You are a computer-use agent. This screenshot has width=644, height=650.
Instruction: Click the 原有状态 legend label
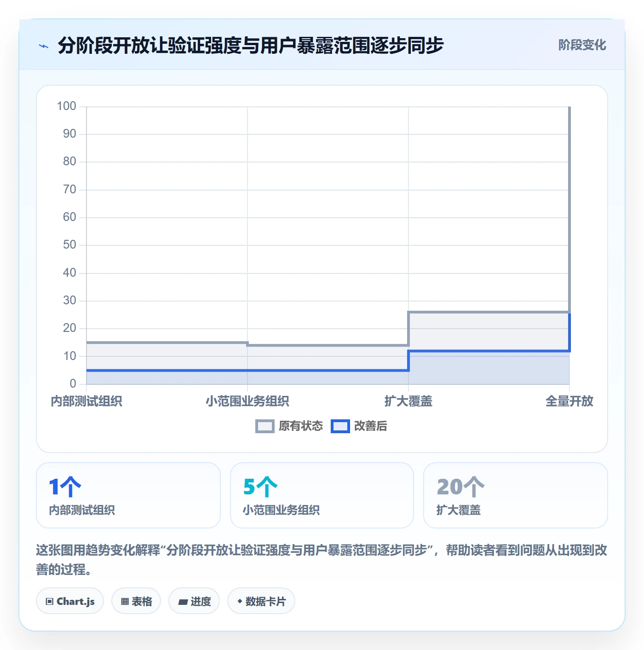301,426
